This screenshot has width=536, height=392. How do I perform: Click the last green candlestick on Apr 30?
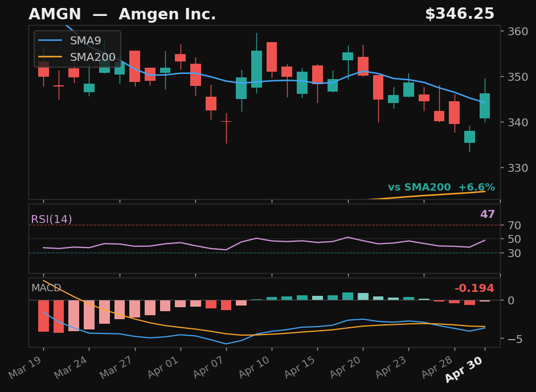pos(485,106)
